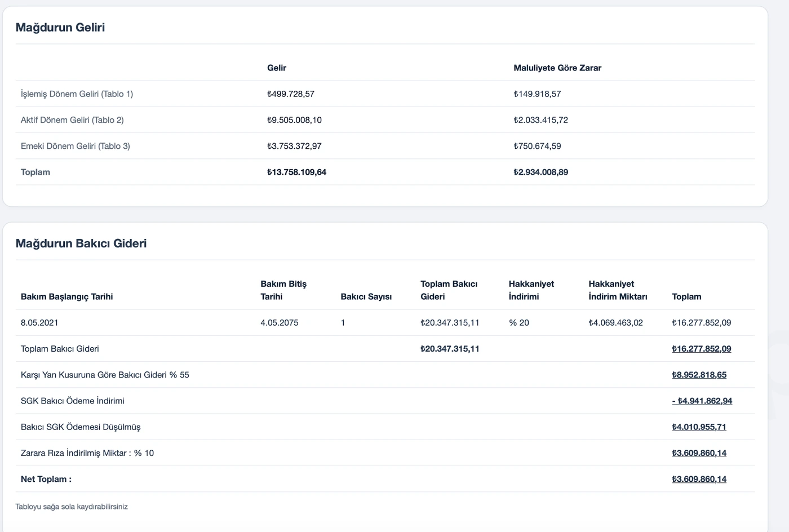Click the total loss ₺2.934.008,89
The width and height of the screenshot is (789, 532).
541,172
